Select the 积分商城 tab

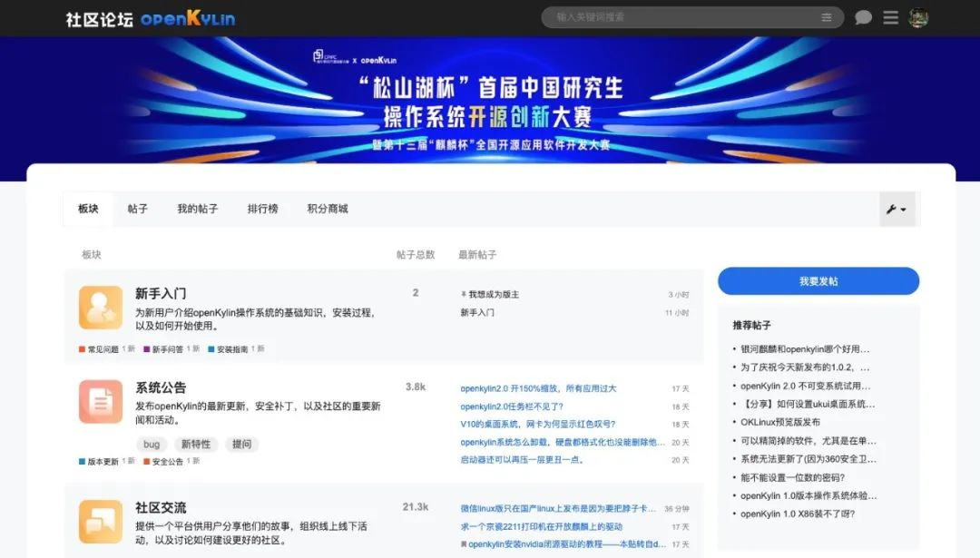327,209
